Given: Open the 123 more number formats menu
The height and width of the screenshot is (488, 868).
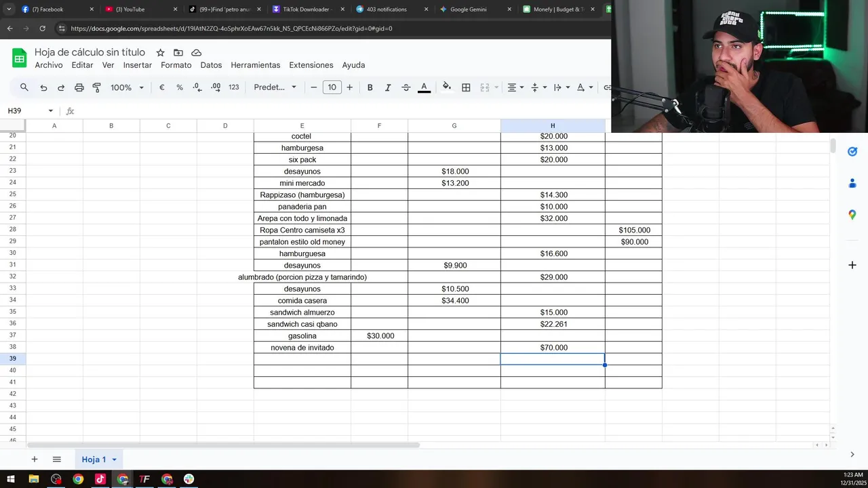Looking at the screenshot, I should point(234,87).
